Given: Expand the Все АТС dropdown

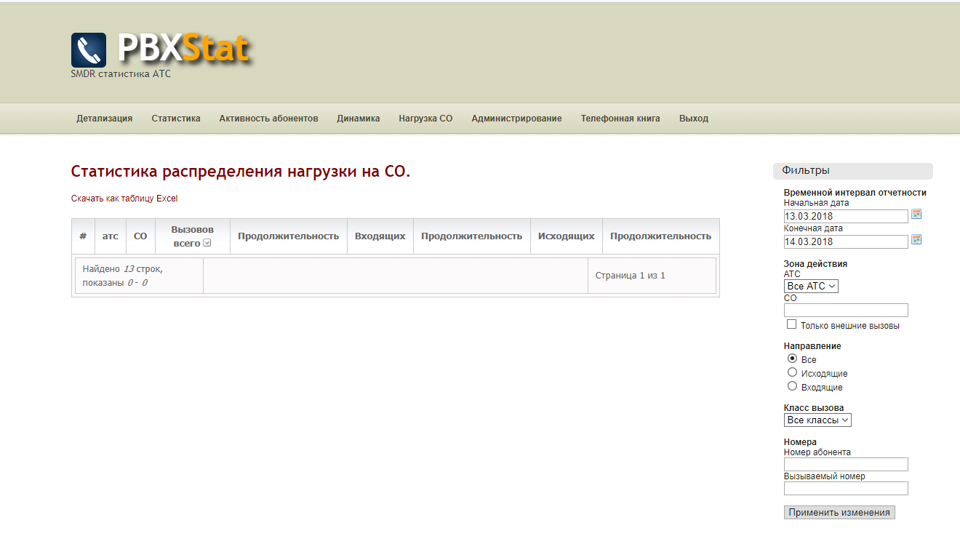Looking at the screenshot, I should [x=811, y=287].
